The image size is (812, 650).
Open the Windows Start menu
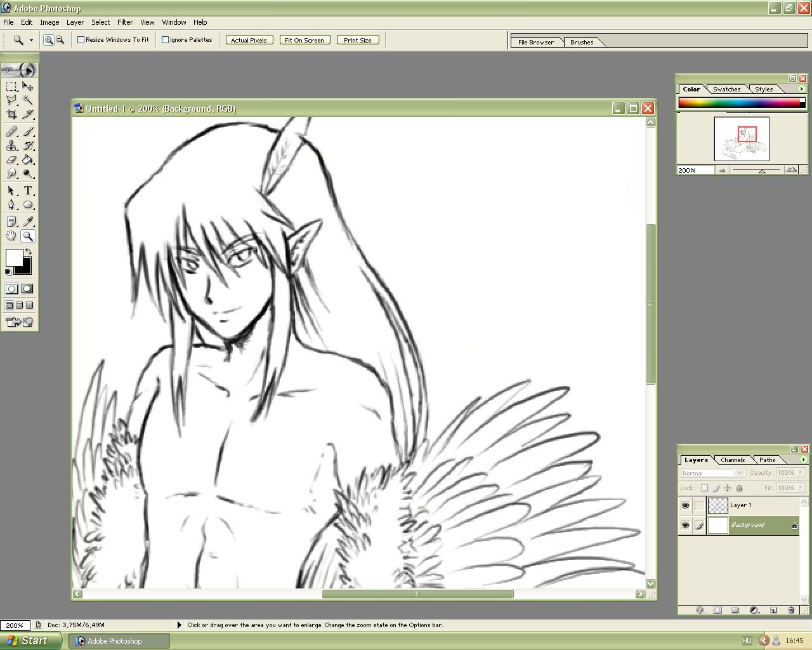[x=30, y=640]
